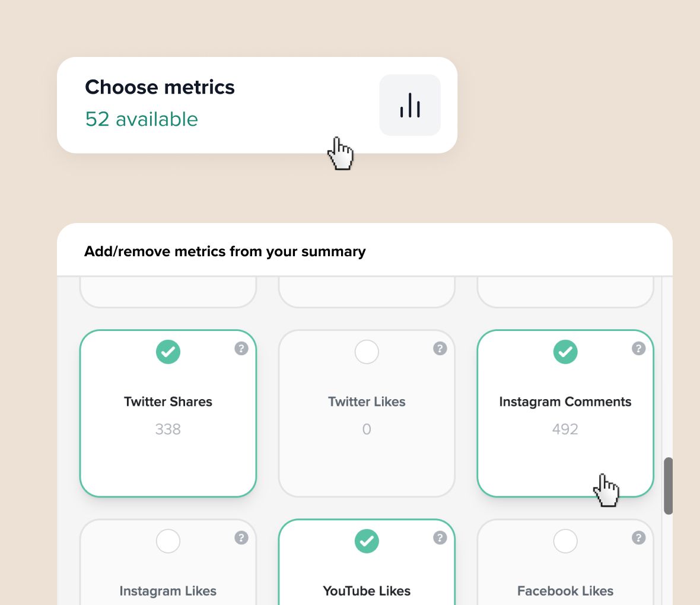Screen dimensions: 700x605
Task: Open help icon for Instagram Likes
Action: pyautogui.click(x=241, y=537)
